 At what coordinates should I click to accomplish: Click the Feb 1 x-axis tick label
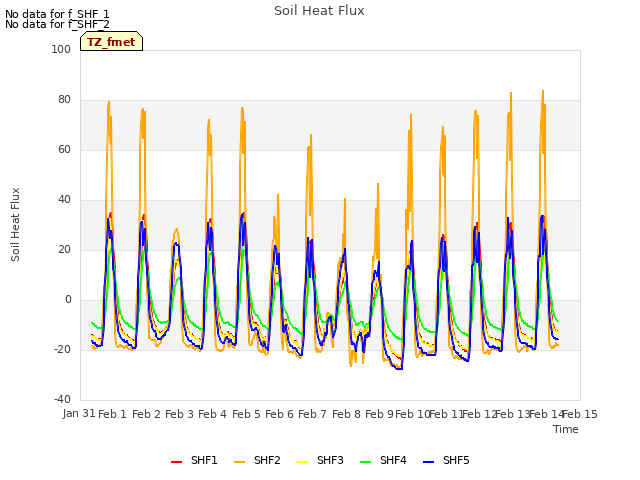[112, 414]
